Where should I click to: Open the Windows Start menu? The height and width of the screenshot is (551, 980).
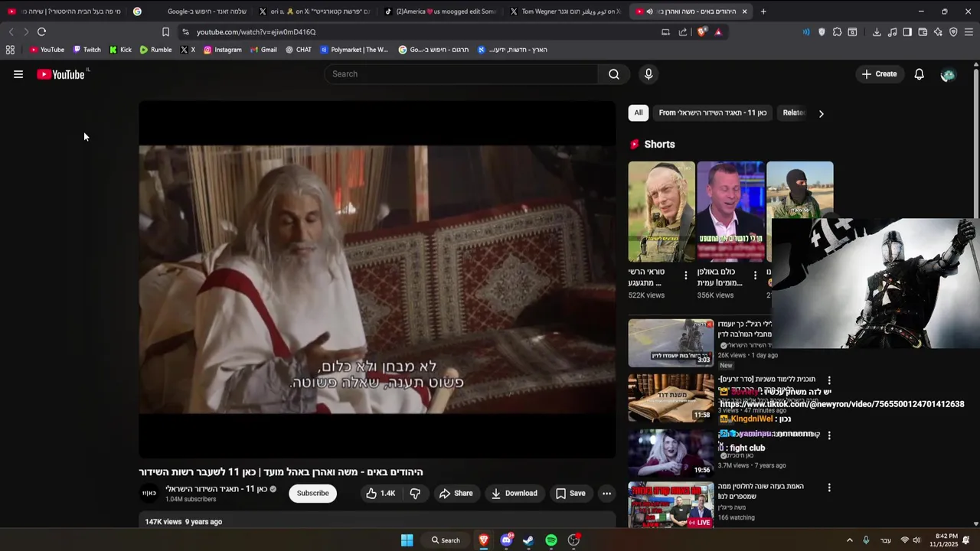tap(407, 540)
